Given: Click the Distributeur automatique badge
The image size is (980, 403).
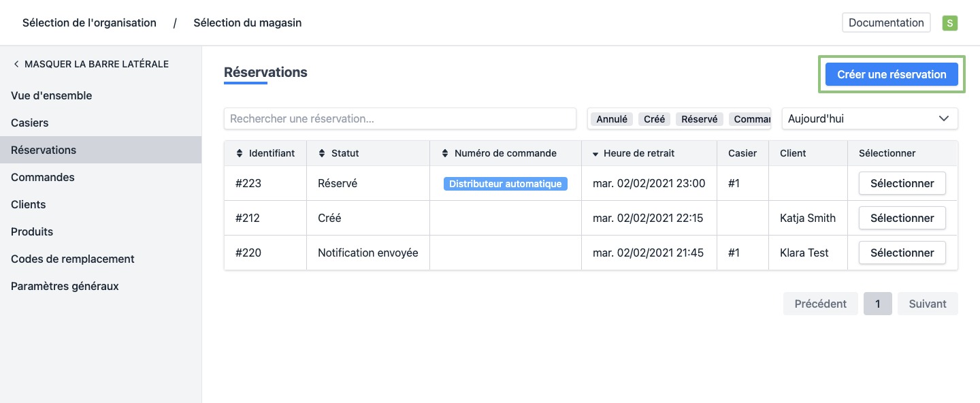Looking at the screenshot, I should (505, 184).
